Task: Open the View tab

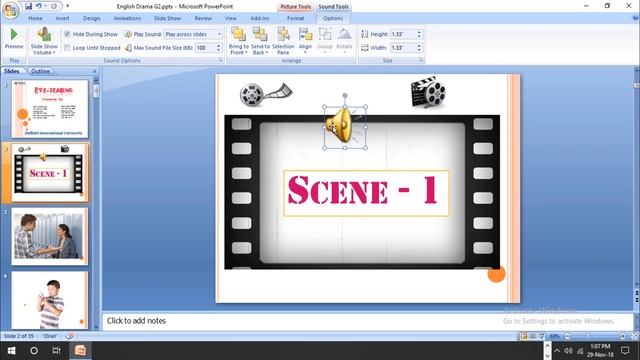Action: (x=231, y=18)
